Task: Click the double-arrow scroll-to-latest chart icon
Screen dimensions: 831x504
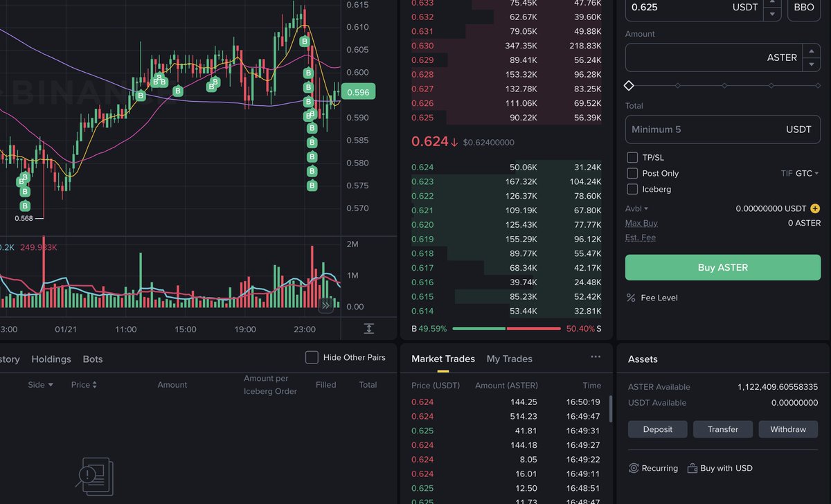Action: click(326, 305)
